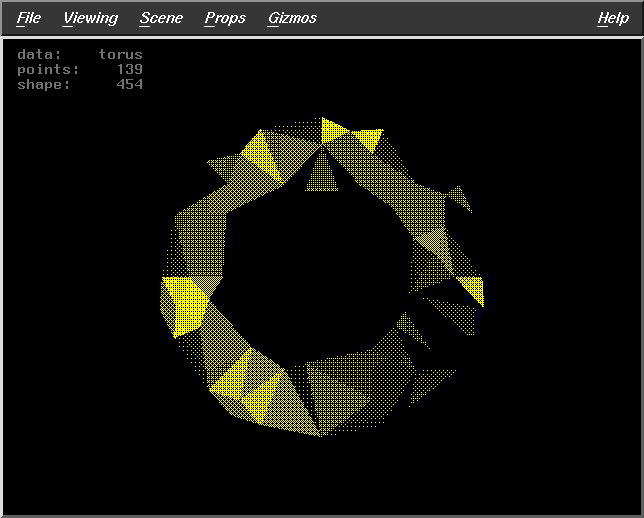Image resolution: width=644 pixels, height=518 pixels.
Task: Click the points value 139
Action: point(130,69)
